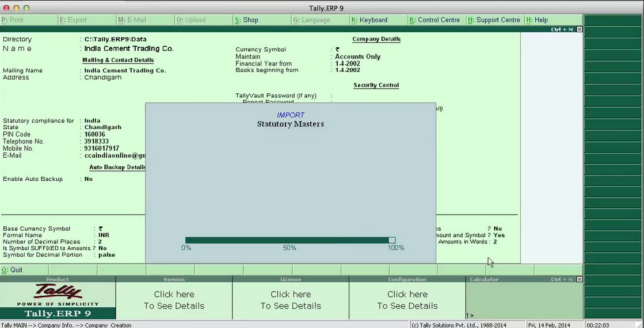Open the State Chandigarh selection field
The image size is (644, 328).
[102, 127]
